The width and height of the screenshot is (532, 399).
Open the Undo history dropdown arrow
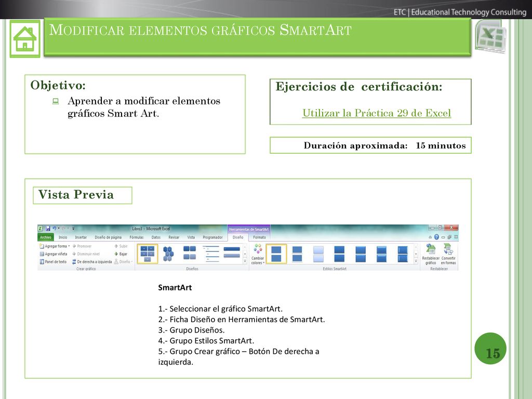point(58,229)
